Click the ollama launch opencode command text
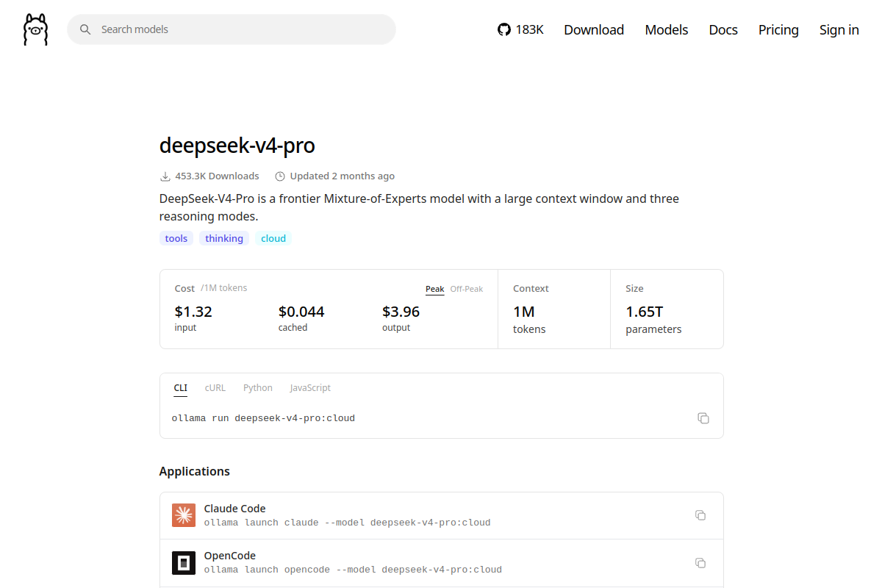 click(353, 570)
